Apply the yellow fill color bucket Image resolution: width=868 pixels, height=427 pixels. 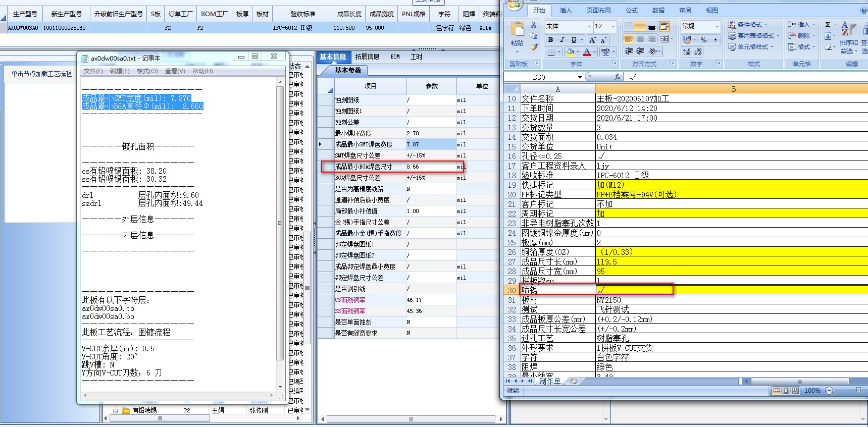click(570, 51)
